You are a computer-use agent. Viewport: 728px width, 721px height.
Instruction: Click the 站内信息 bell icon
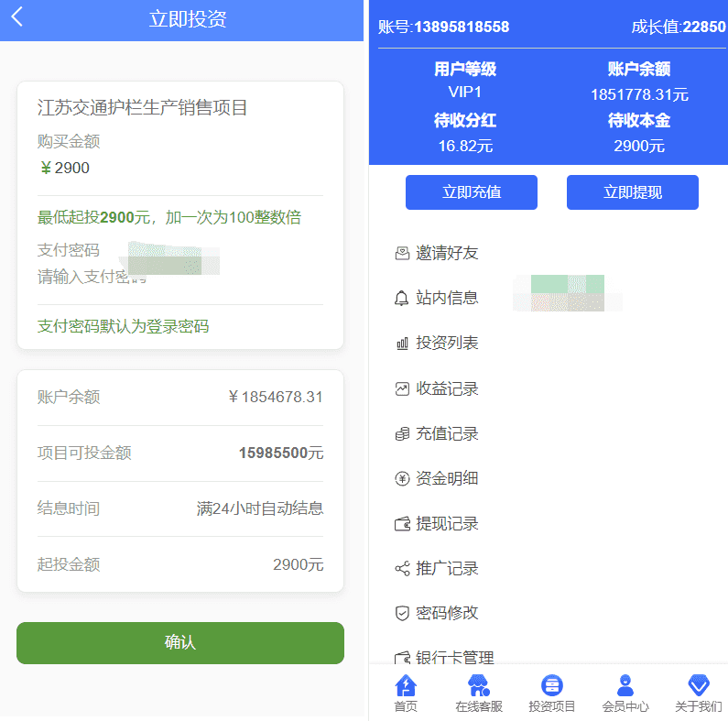(x=402, y=299)
